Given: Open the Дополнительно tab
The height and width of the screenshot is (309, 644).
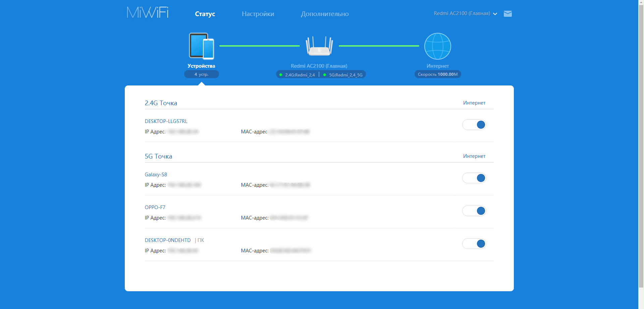Looking at the screenshot, I should [325, 14].
